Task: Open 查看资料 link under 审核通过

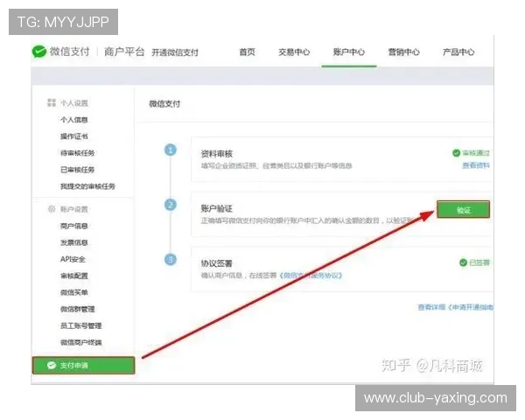Action: (x=476, y=165)
